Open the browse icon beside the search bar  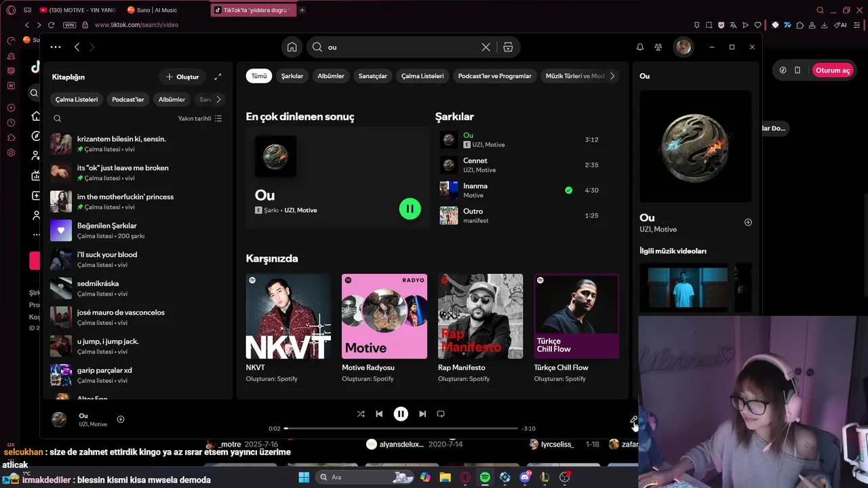(508, 47)
